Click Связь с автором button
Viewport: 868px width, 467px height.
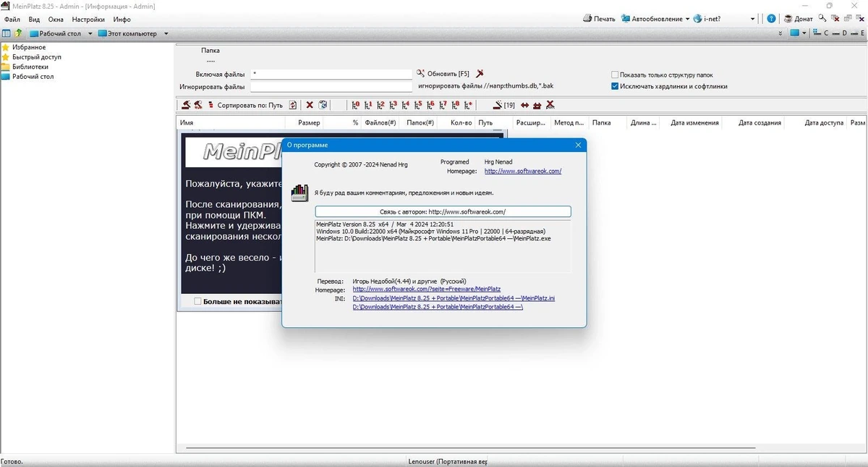pos(443,211)
